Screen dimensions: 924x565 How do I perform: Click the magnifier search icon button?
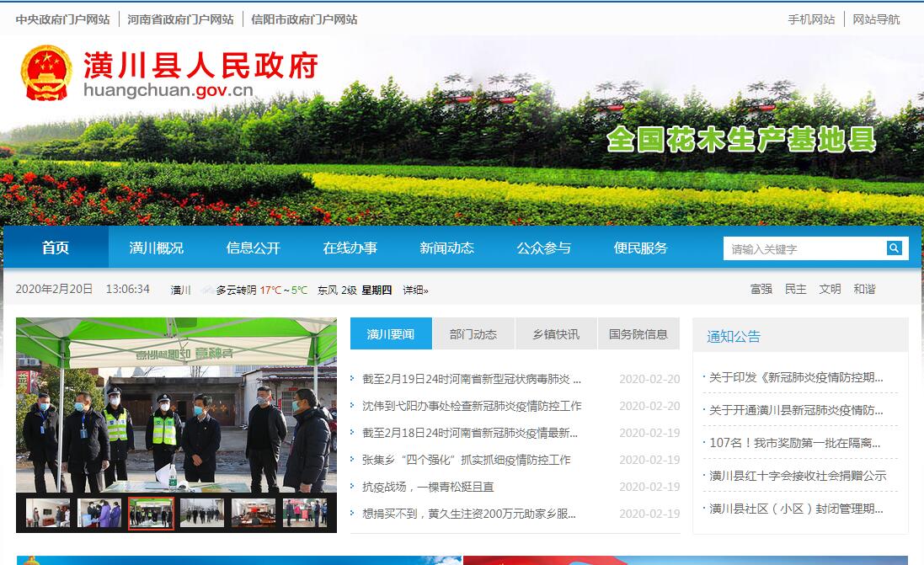(x=894, y=248)
